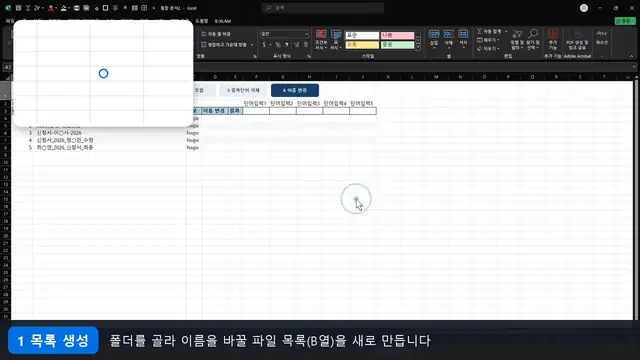The width and height of the screenshot is (640, 360).
Task: Expand the 자동 합계 dropdown arrow
Action: (x=506, y=31)
